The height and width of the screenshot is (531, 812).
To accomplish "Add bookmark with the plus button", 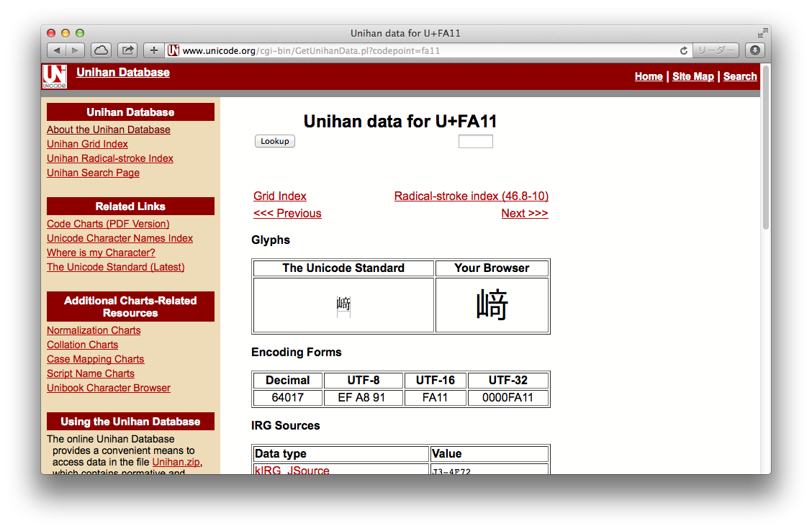I will pyautogui.click(x=153, y=50).
